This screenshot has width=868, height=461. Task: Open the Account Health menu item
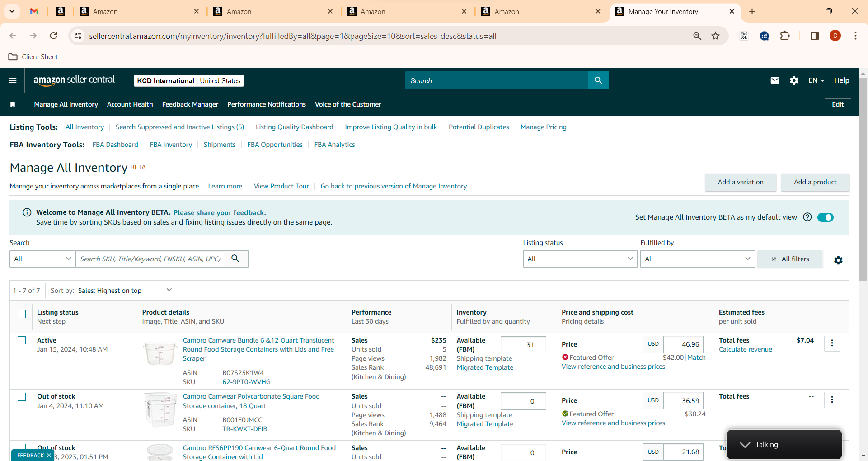[130, 104]
